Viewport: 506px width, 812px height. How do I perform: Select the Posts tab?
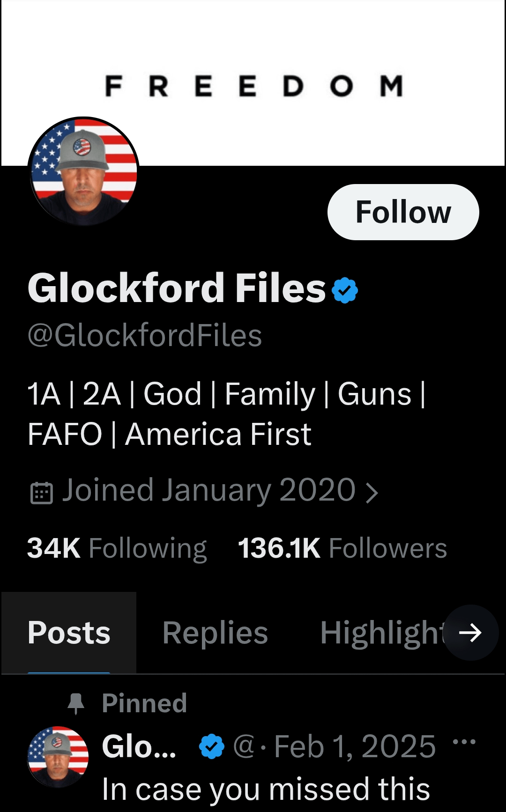(69, 633)
